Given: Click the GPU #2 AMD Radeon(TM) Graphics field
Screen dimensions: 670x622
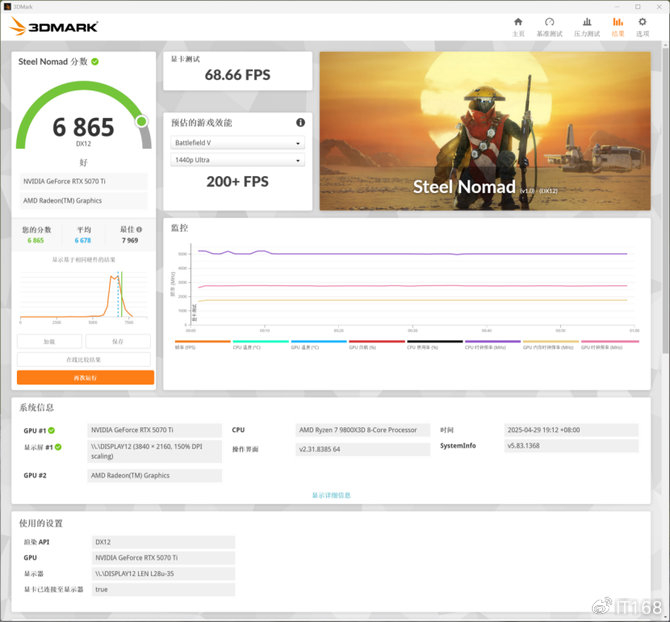Looking at the screenshot, I should 155,475.
